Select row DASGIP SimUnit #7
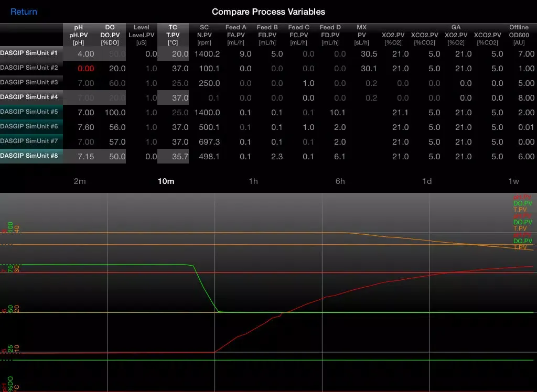 31,141
